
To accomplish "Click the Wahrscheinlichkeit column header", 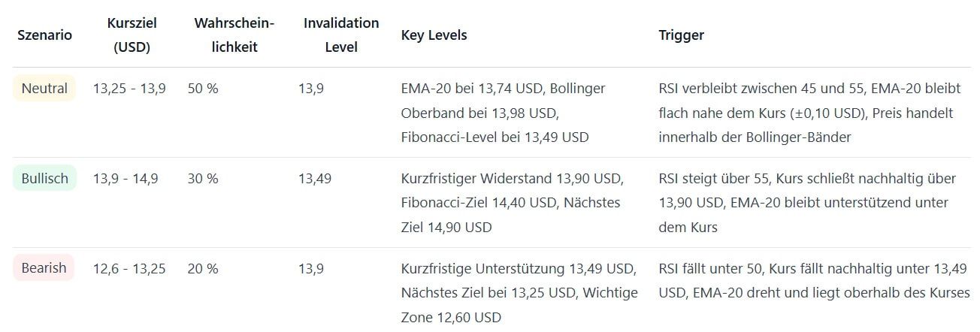I will pyautogui.click(x=234, y=35).
